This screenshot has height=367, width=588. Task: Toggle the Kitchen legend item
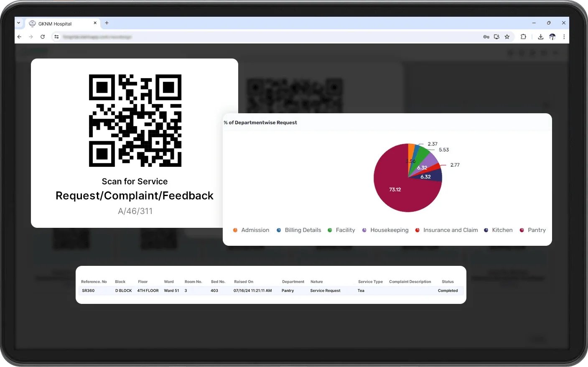coord(498,230)
